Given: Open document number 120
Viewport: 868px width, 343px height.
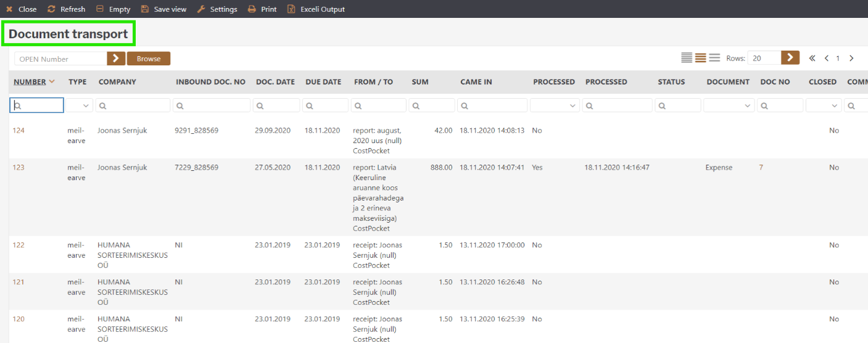Looking at the screenshot, I should tap(19, 319).
